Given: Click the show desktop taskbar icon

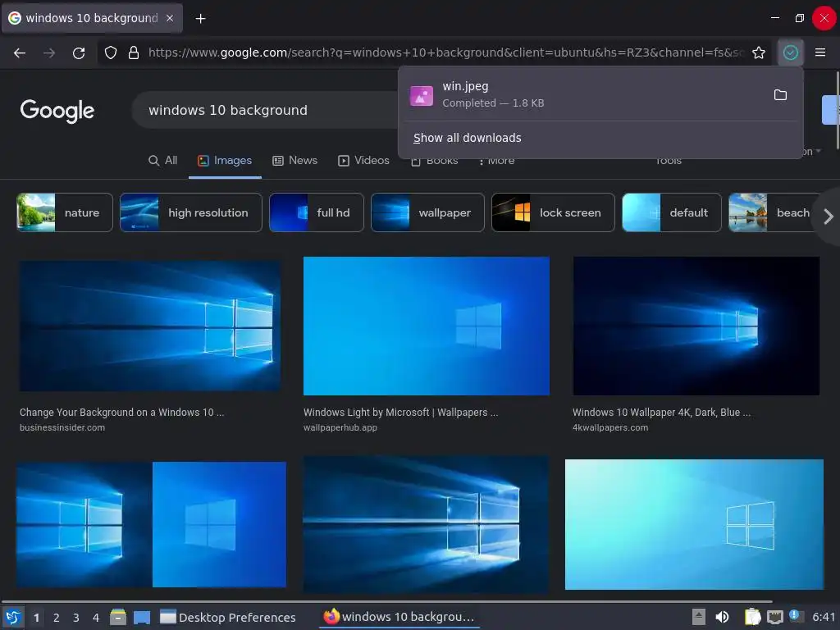Looking at the screenshot, I should [142, 618].
